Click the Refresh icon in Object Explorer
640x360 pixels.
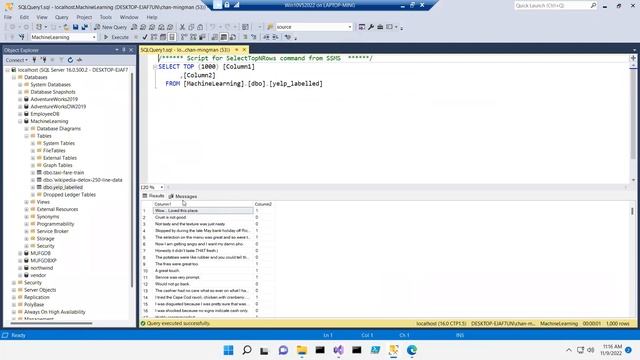pos(70,60)
